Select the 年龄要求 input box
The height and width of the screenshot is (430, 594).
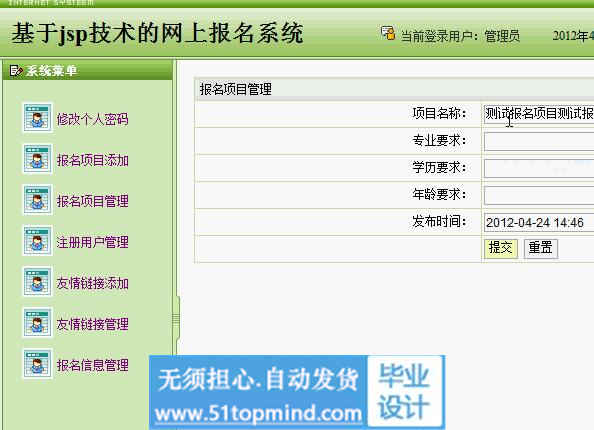[x=539, y=195]
